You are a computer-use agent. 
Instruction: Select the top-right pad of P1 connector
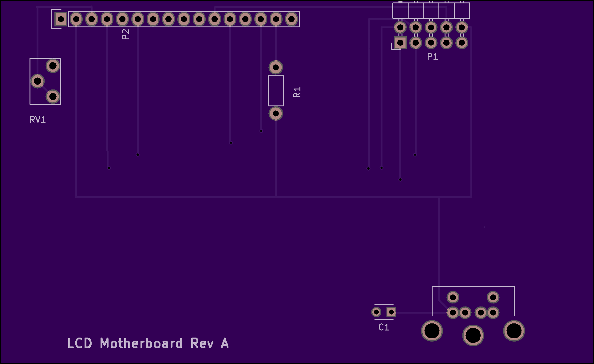coord(462,27)
